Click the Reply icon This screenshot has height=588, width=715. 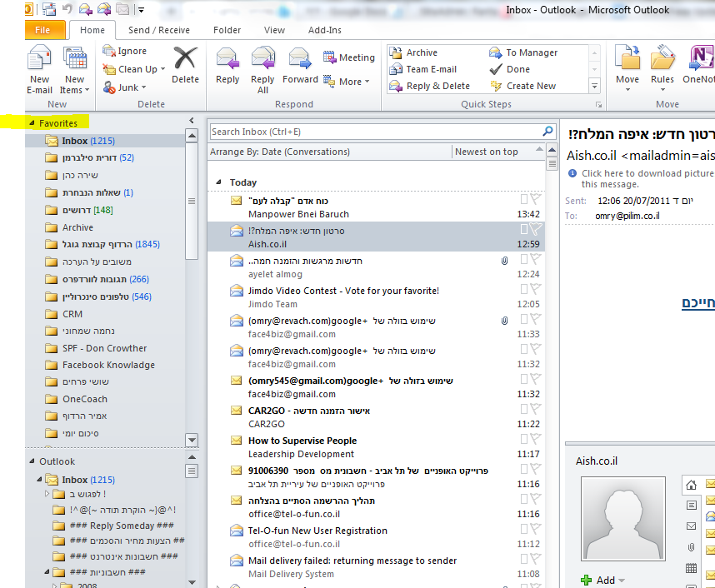pyautogui.click(x=227, y=58)
